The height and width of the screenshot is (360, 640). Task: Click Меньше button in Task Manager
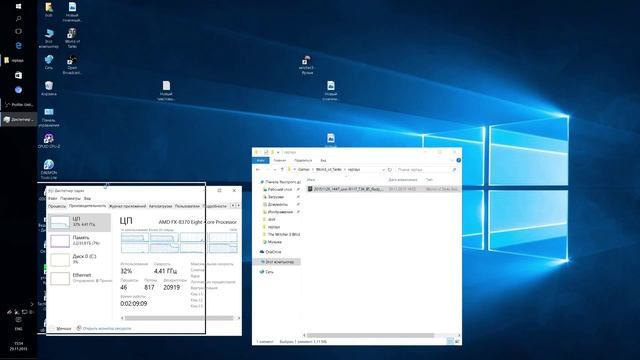(x=60, y=328)
